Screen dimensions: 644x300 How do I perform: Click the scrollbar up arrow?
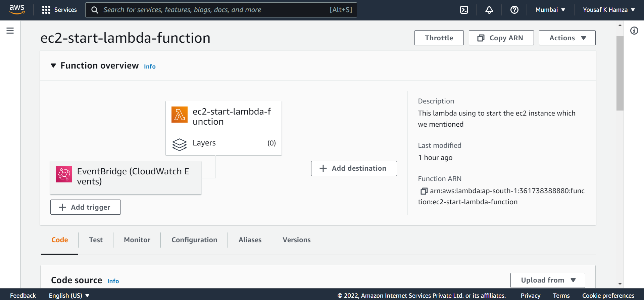pyautogui.click(x=620, y=25)
